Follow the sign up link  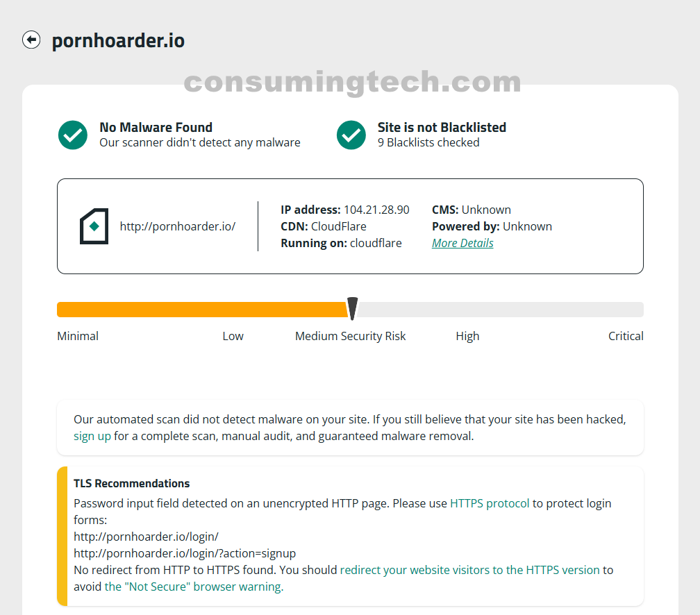click(x=92, y=437)
